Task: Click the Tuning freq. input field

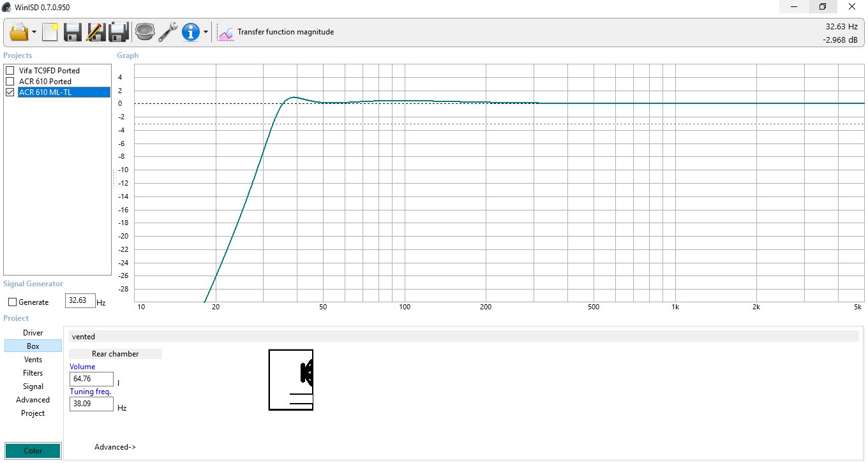Action: (x=91, y=404)
